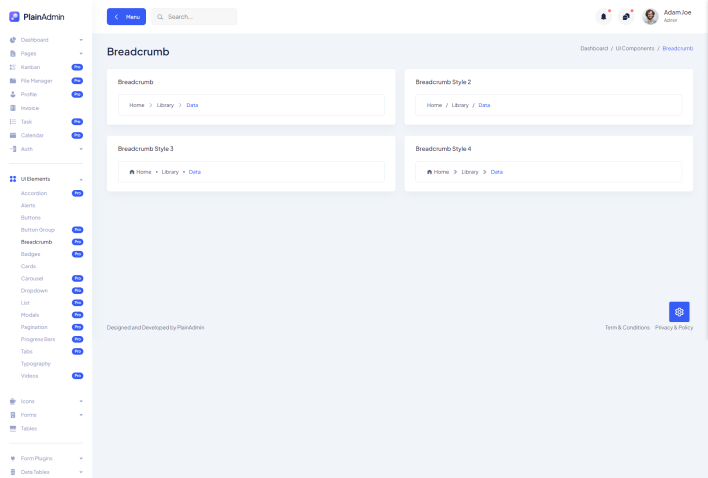Open the messages chat icon

[626, 16]
